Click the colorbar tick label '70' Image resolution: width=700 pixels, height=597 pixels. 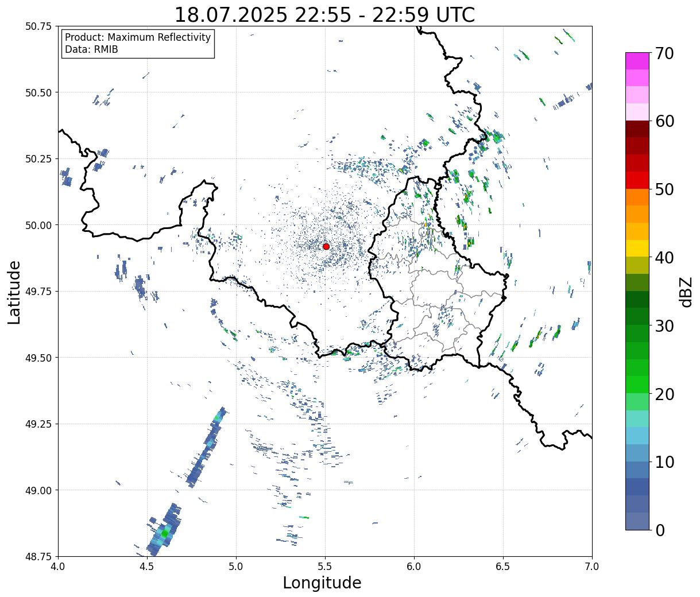[x=664, y=53]
